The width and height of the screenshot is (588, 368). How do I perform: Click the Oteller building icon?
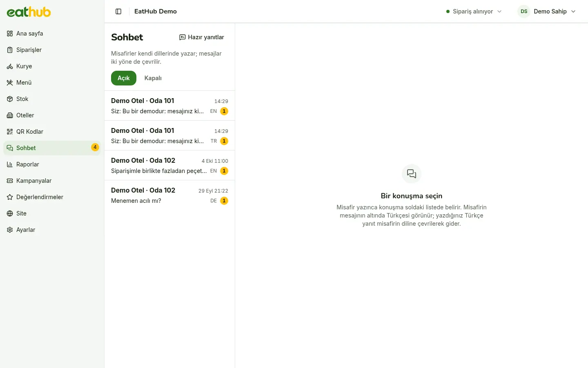10,115
